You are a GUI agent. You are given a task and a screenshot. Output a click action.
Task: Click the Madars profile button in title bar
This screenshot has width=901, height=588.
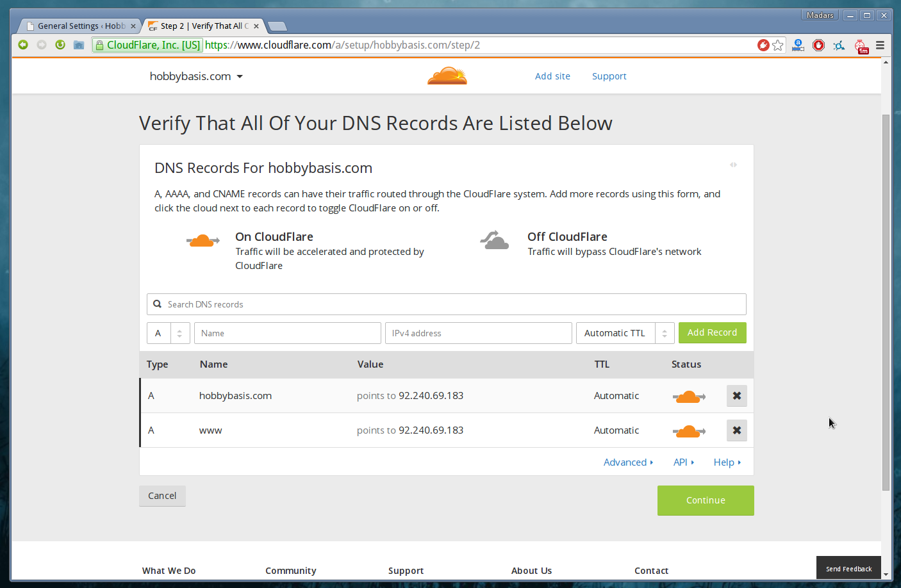click(820, 15)
